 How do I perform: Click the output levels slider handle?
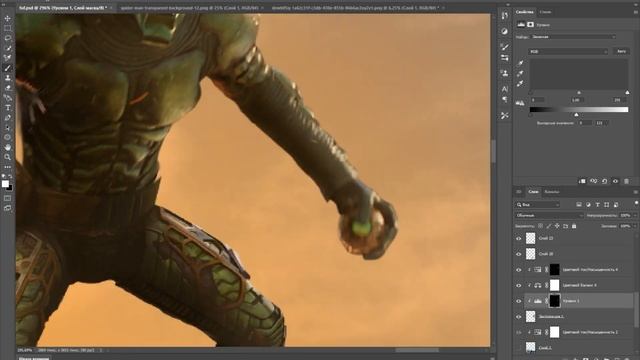coord(576,115)
